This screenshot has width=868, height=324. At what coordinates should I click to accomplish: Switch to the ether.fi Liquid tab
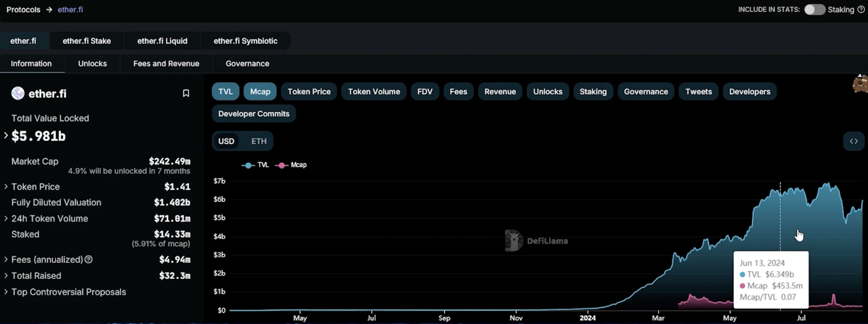(162, 41)
